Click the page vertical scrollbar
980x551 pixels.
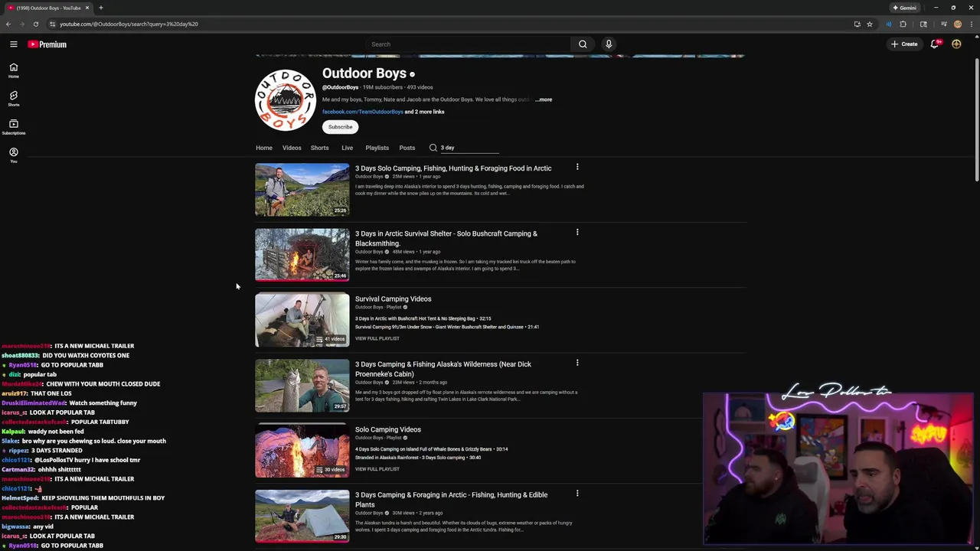tap(977, 119)
